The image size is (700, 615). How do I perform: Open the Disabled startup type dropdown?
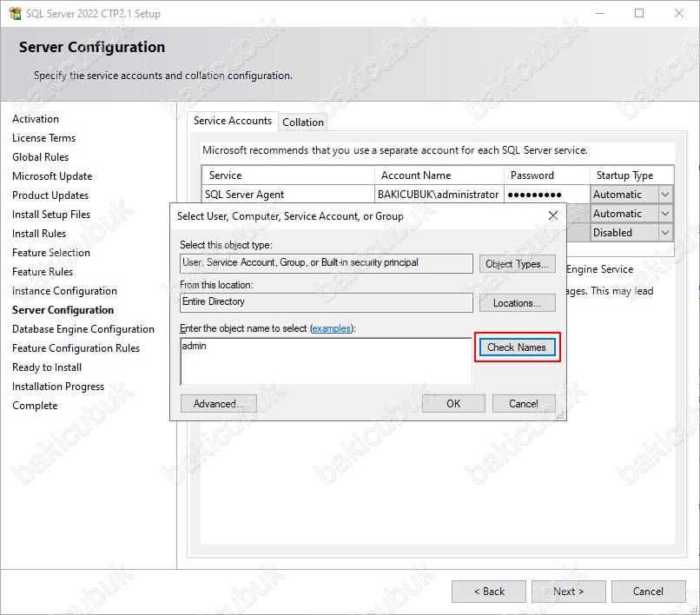click(x=665, y=233)
